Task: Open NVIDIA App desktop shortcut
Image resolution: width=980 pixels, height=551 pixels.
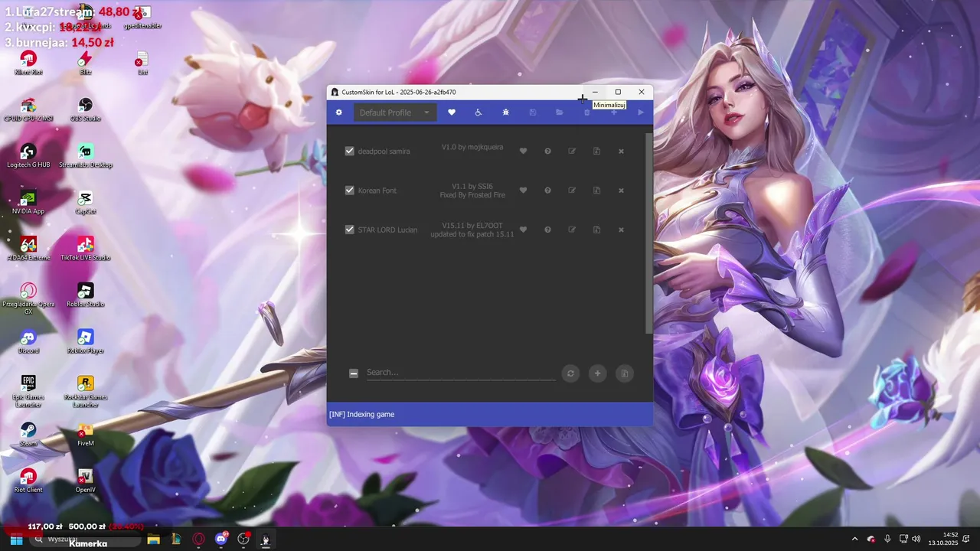Action: [x=28, y=203]
